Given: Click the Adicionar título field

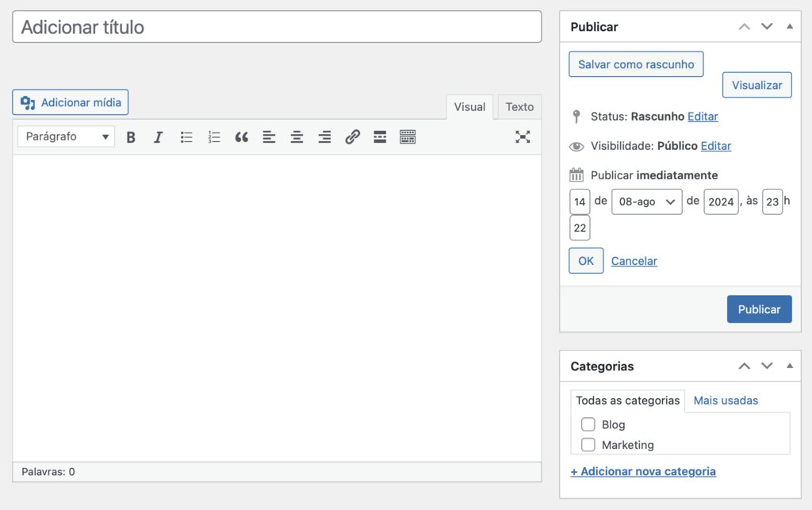Looking at the screenshot, I should point(277,26).
